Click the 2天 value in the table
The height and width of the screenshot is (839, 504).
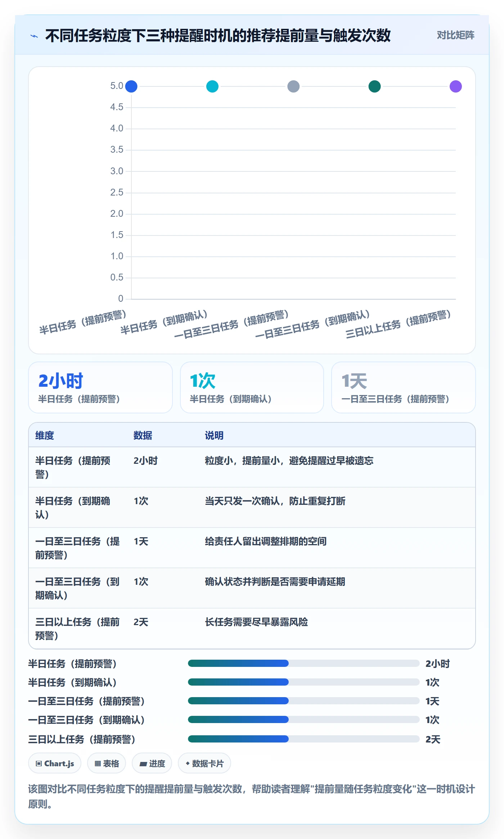[141, 622]
